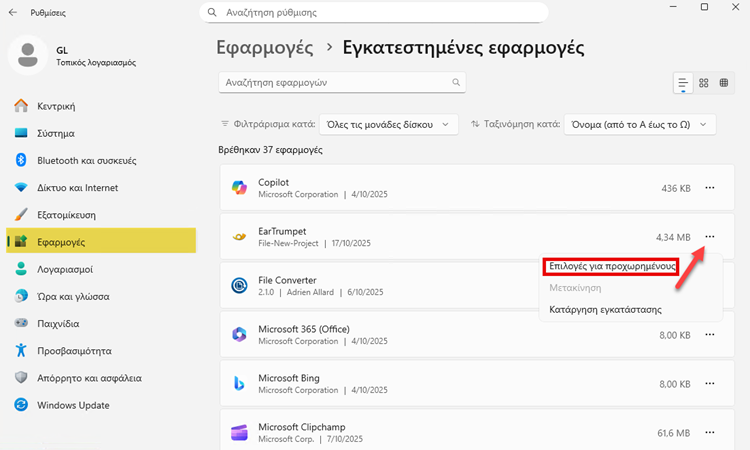The image size is (750, 450).
Task: Click the Microsoft Clipchamp app name
Action: (301, 427)
